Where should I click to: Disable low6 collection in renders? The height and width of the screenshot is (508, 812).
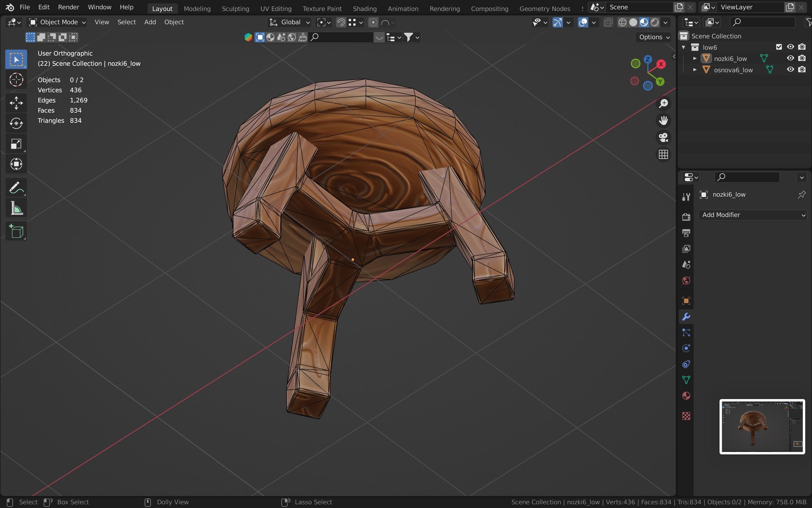click(802, 47)
